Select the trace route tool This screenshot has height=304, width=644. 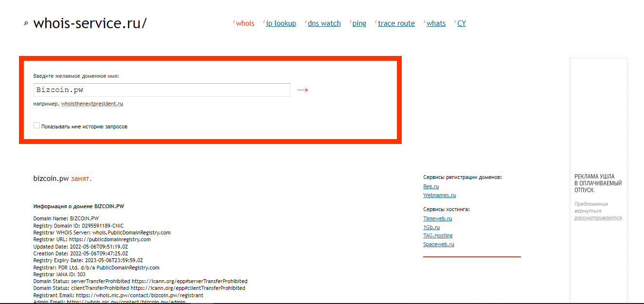coord(396,23)
